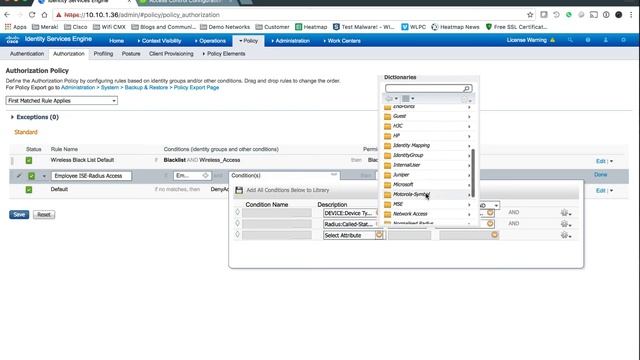Open status dropdown arrow beside Employee rule checkbox
Viewport: 640px width, 360px height.
(44, 176)
